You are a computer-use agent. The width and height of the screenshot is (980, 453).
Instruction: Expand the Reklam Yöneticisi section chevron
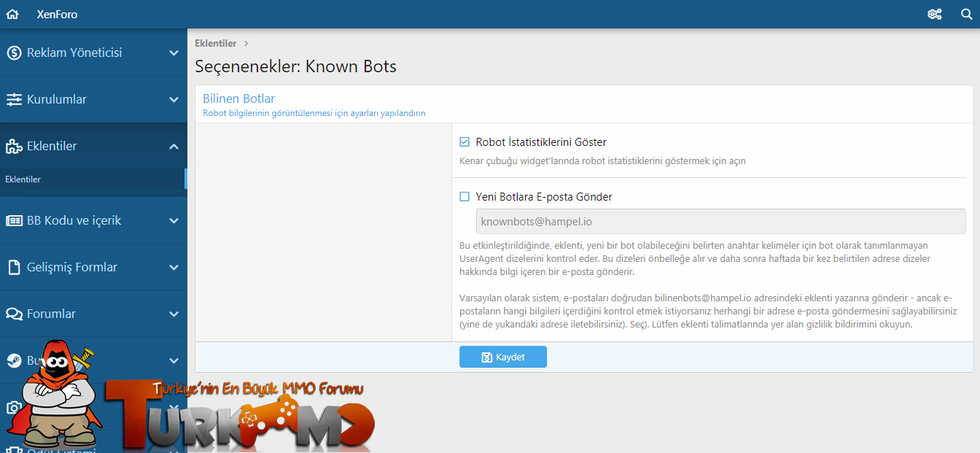174,53
